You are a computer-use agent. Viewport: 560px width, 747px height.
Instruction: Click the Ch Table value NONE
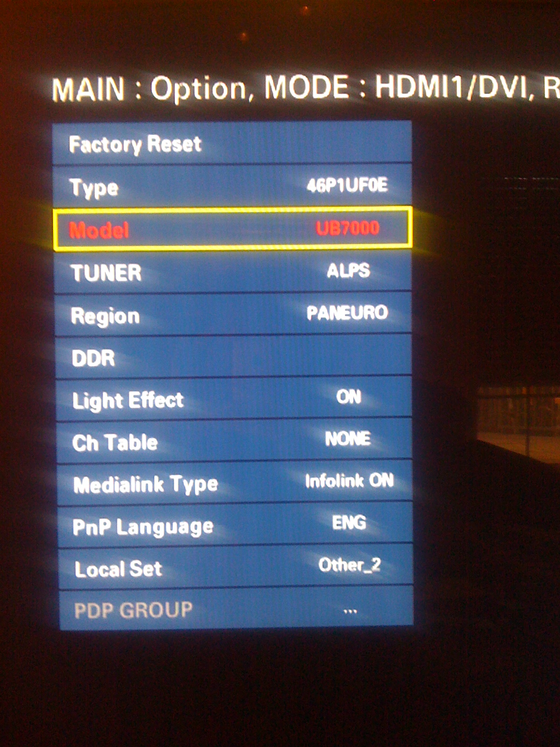pos(348,439)
